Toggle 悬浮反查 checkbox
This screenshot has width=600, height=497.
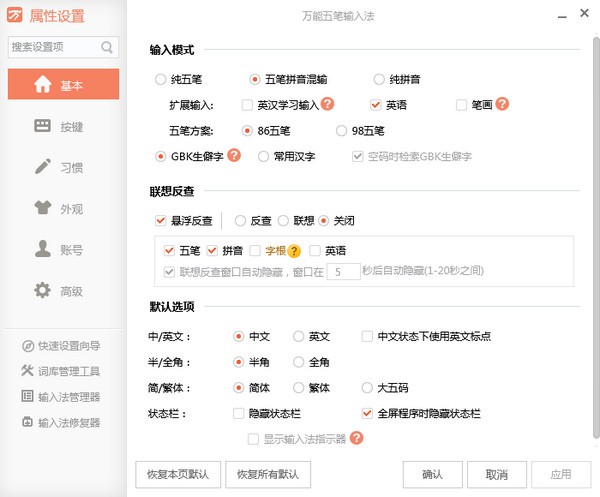pos(161,220)
